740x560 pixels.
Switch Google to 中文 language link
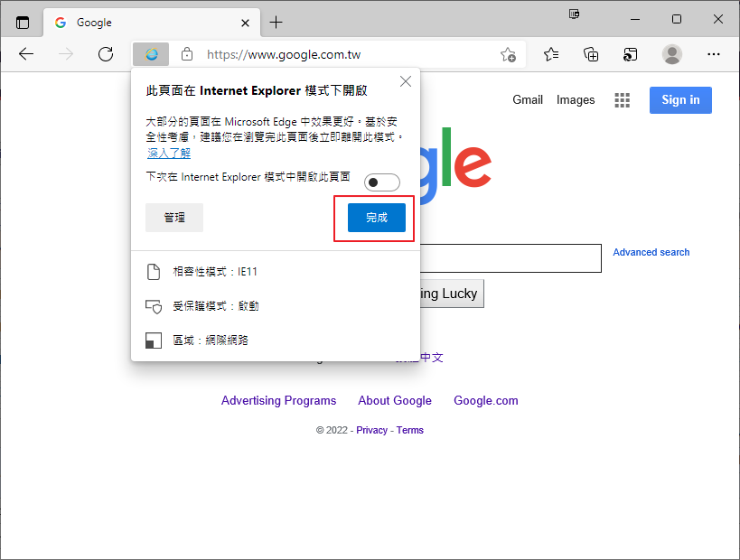tap(432, 358)
